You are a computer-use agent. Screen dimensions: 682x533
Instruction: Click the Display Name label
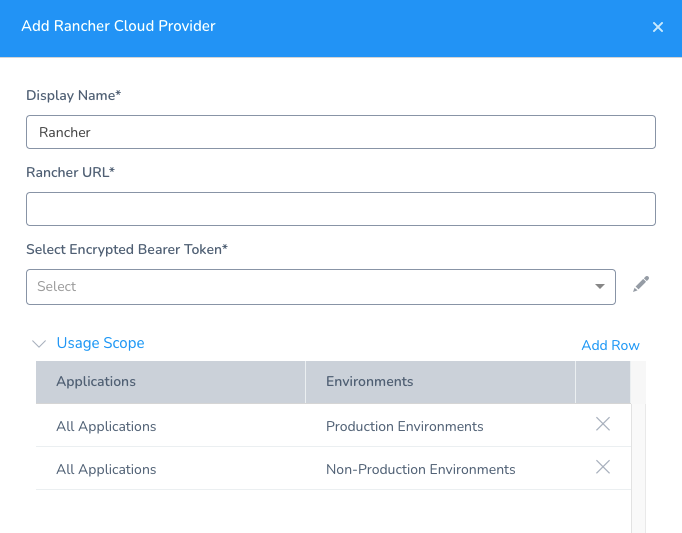pyautogui.click(x=74, y=95)
